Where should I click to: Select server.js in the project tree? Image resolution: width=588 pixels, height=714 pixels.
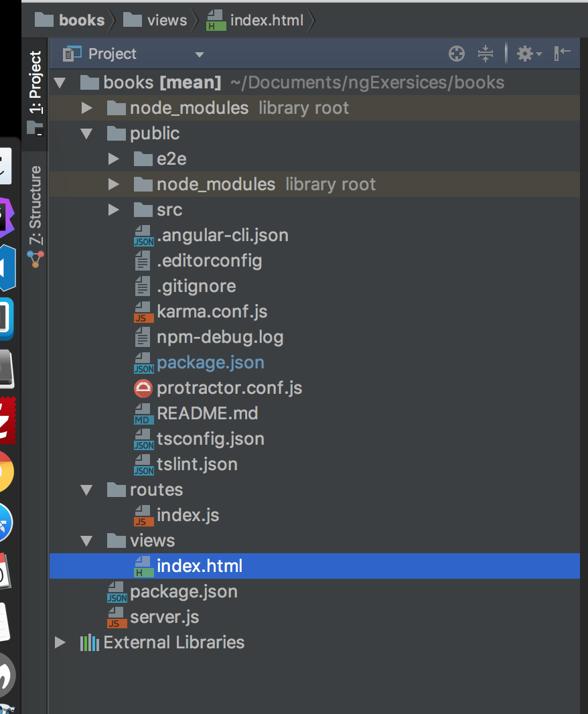click(x=165, y=617)
